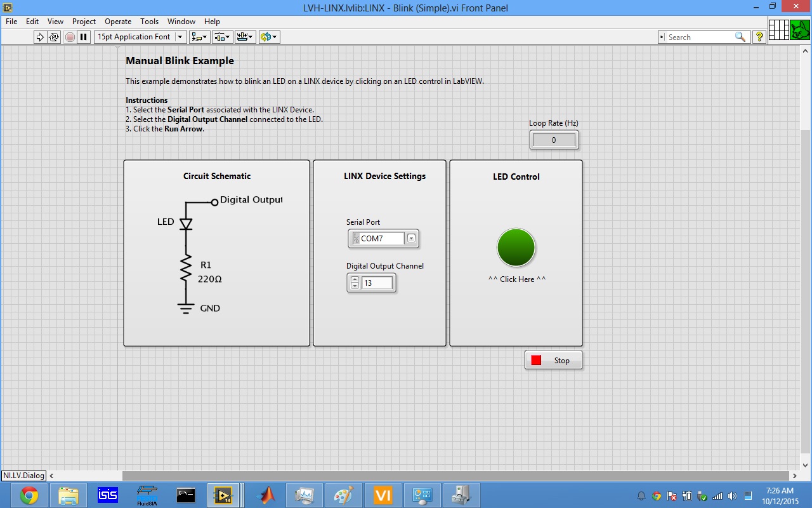The image size is (812, 508).
Task: Click the LINX Device Settings title
Action: click(x=384, y=176)
